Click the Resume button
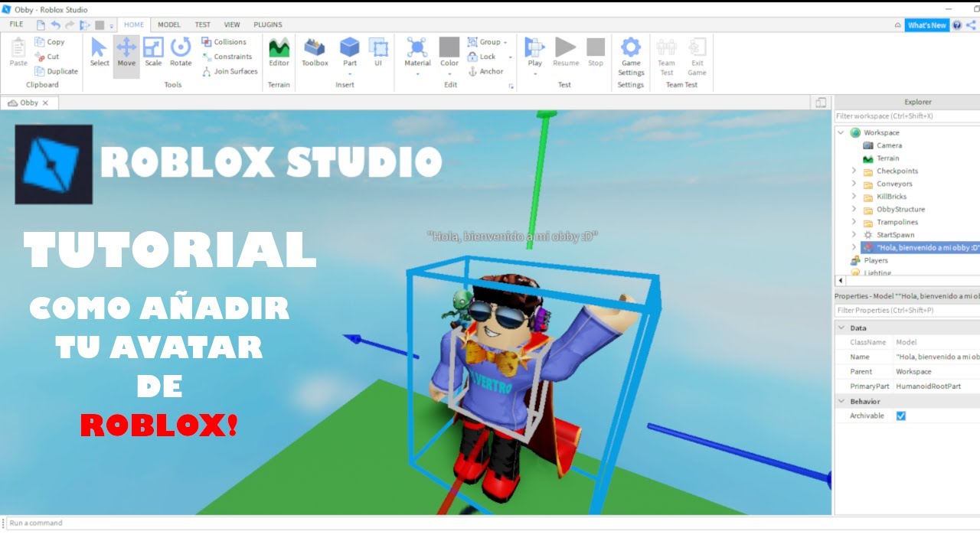980x551 pixels. point(566,52)
